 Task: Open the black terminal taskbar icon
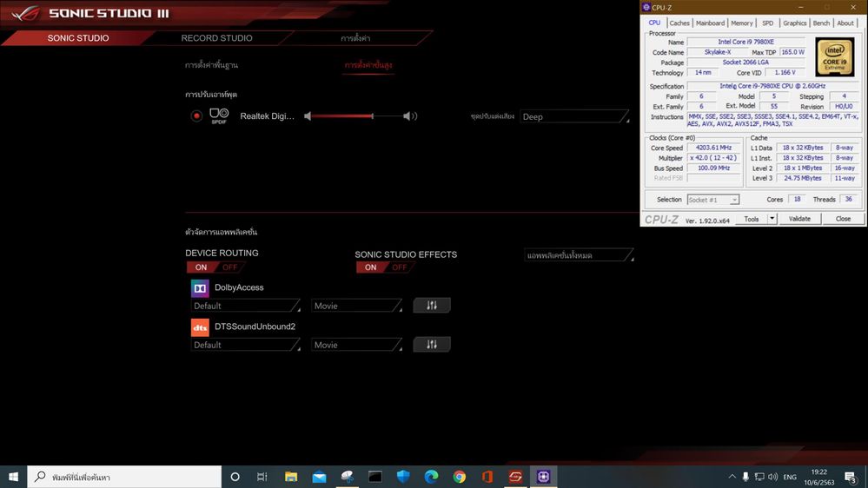click(x=374, y=477)
